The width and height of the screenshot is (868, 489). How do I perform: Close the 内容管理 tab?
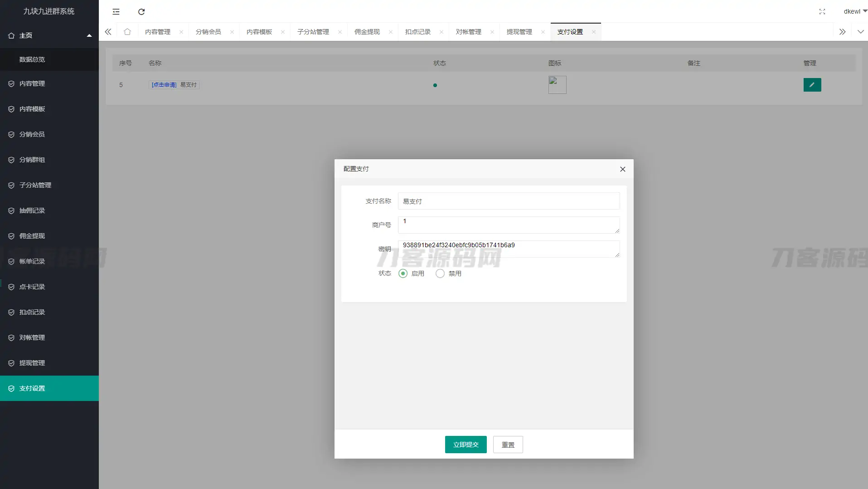coord(181,32)
